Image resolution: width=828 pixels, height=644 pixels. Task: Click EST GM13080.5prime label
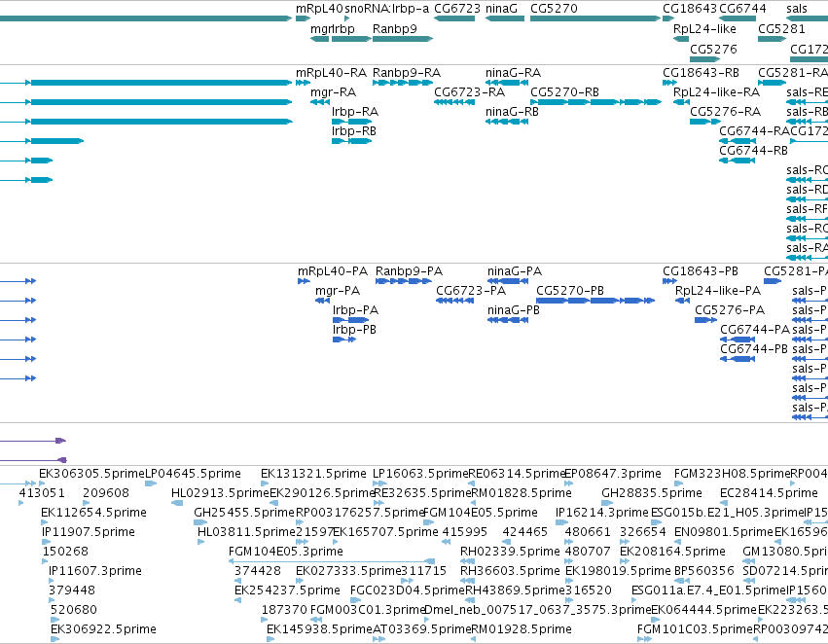[784, 552]
